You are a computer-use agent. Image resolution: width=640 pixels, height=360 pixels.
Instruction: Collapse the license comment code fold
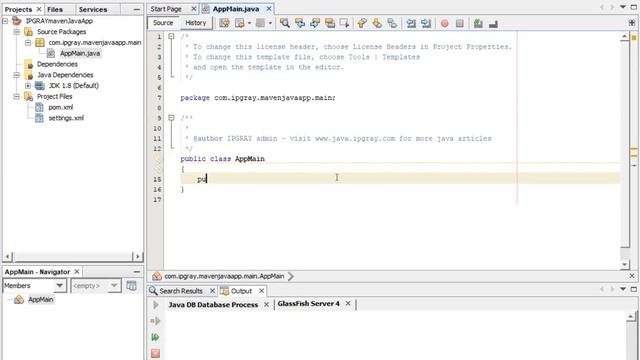[171, 36]
